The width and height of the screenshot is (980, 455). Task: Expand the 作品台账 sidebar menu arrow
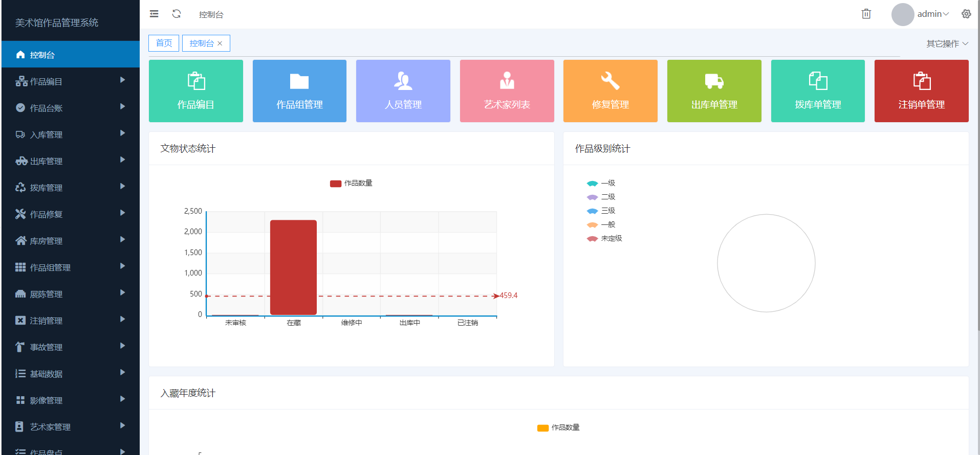(x=122, y=107)
